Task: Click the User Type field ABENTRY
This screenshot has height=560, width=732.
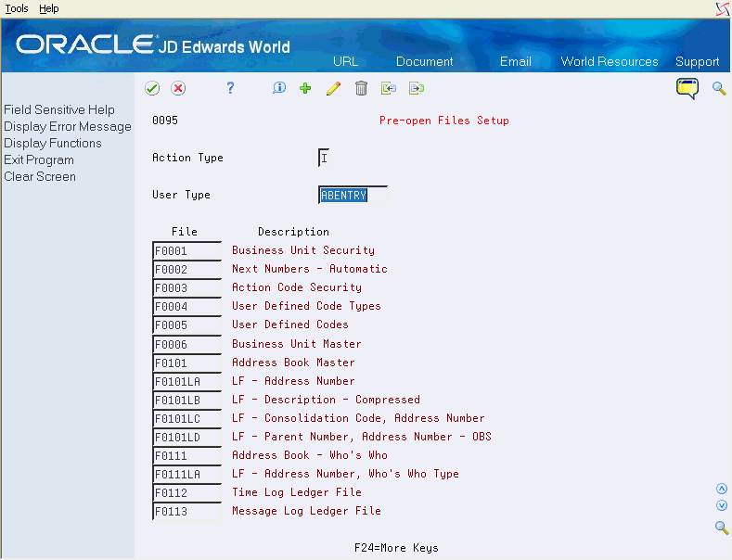Action: point(353,195)
